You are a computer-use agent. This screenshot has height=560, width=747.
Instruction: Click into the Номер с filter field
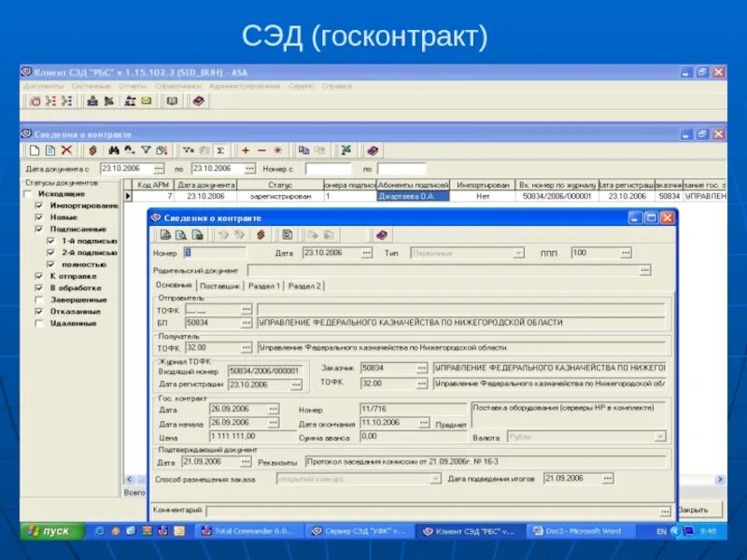[328, 169]
